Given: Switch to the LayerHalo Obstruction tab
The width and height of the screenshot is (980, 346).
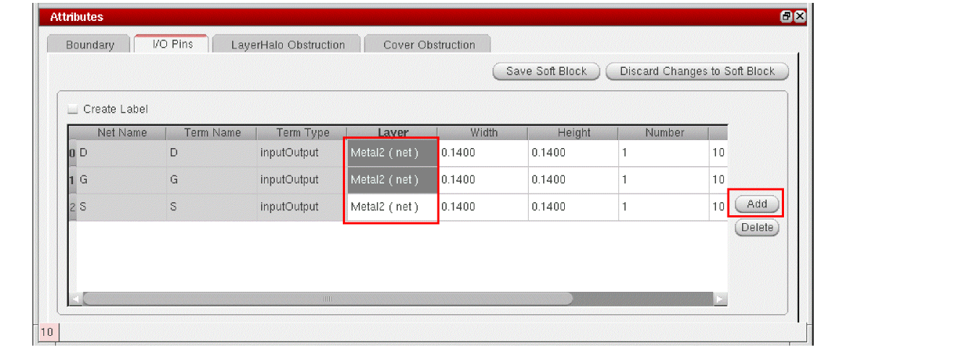Looking at the screenshot, I should pyautogui.click(x=288, y=44).
